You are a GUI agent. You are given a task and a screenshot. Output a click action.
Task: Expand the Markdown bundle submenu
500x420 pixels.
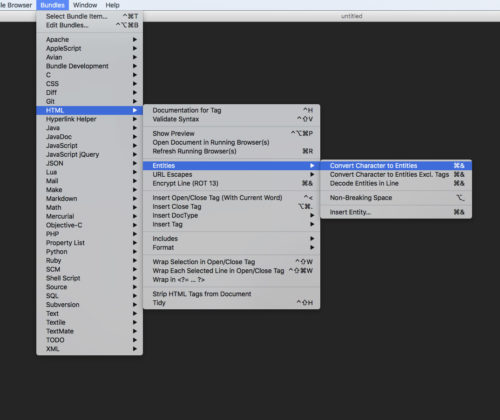[89, 198]
